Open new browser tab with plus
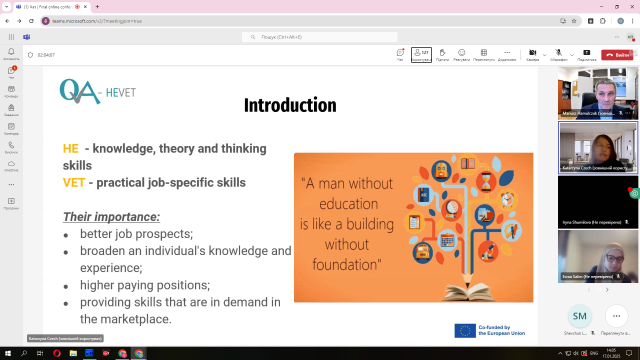Image resolution: width=640 pixels, height=360 pixels. 97,7
